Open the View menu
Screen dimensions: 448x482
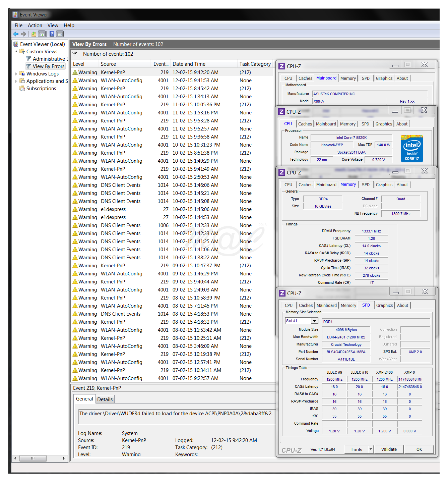[53, 25]
